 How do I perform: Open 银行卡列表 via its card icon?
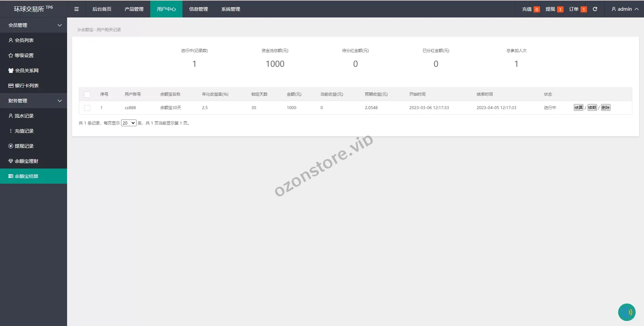click(11, 86)
